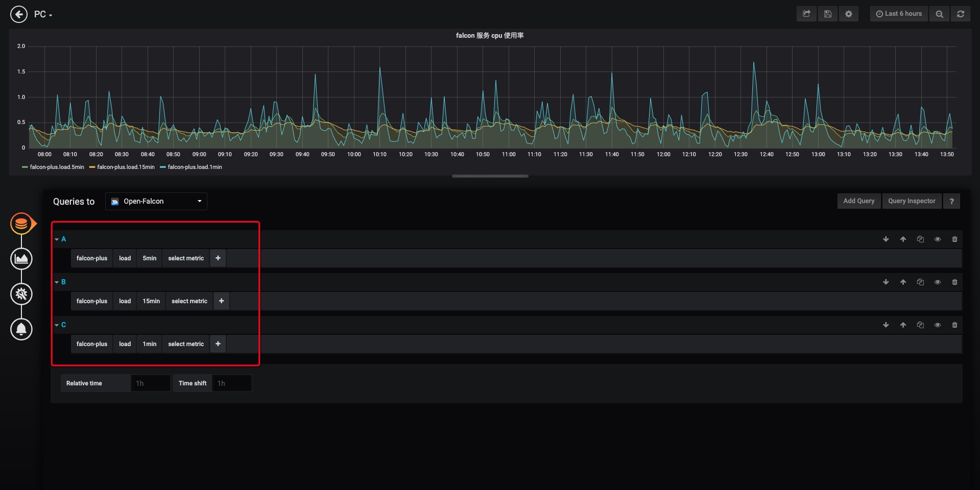
Task: Add a segment to query C
Action: pyautogui.click(x=218, y=344)
